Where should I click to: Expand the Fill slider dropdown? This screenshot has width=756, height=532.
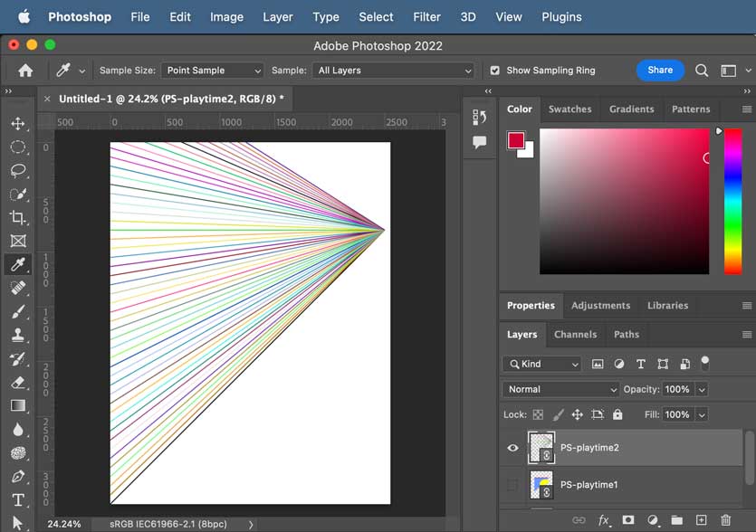[702, 414]
